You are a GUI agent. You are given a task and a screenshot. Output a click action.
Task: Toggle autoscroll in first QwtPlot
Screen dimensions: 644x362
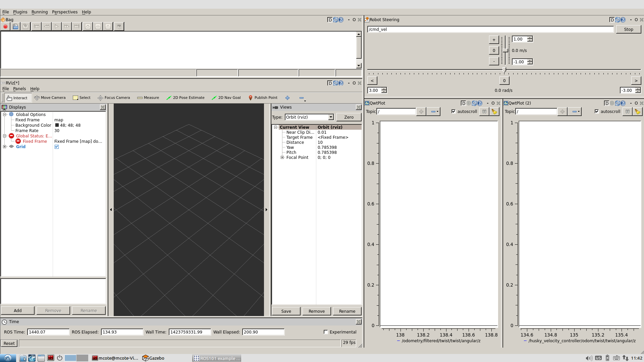(453, 112)
